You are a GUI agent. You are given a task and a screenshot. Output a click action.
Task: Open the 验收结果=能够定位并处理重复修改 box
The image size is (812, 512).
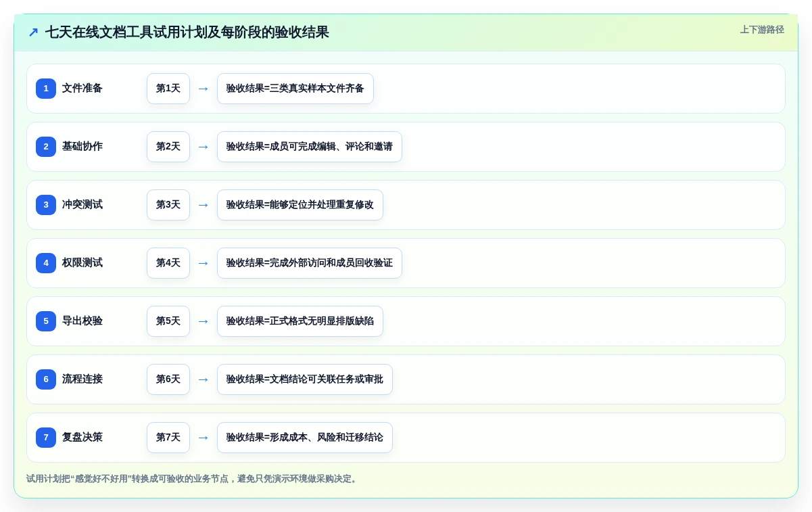[300, 205]
